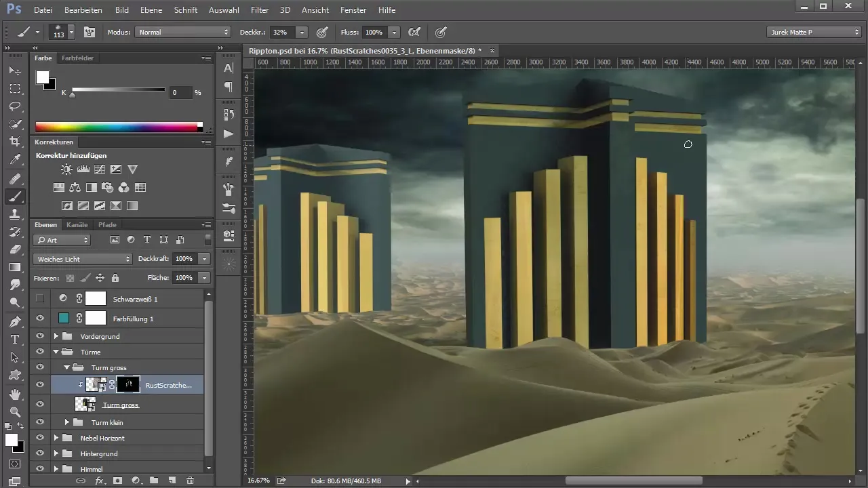Open the Deckkraft opacity dropdown in options bar

click(x=302, y=32)
